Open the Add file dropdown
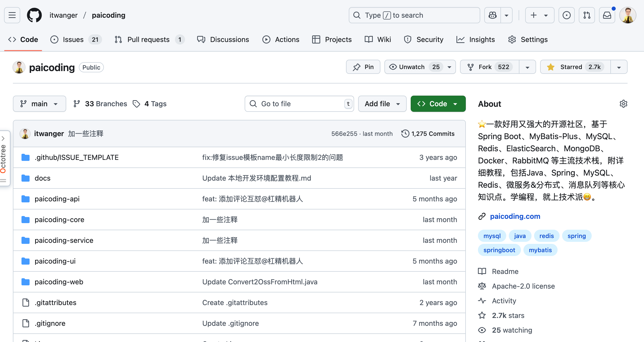644x342 pixels. click(x=382, y=104)
